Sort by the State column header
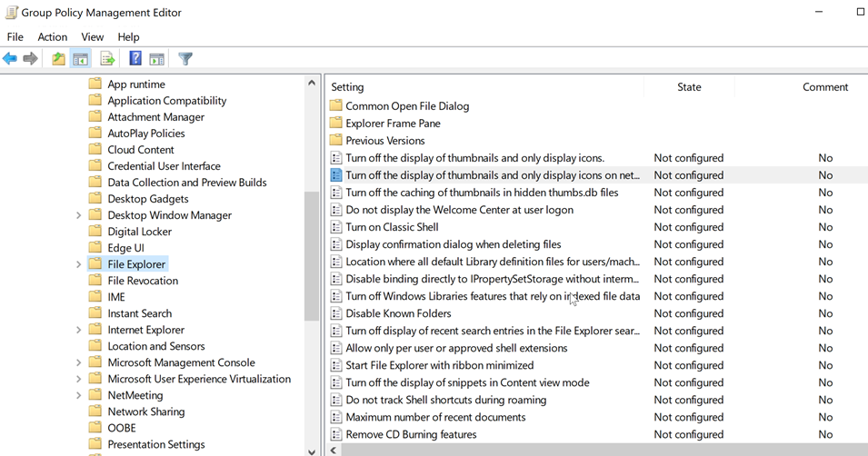The width and height of the screenshot is (868, 456). click(x=689, y=87)
